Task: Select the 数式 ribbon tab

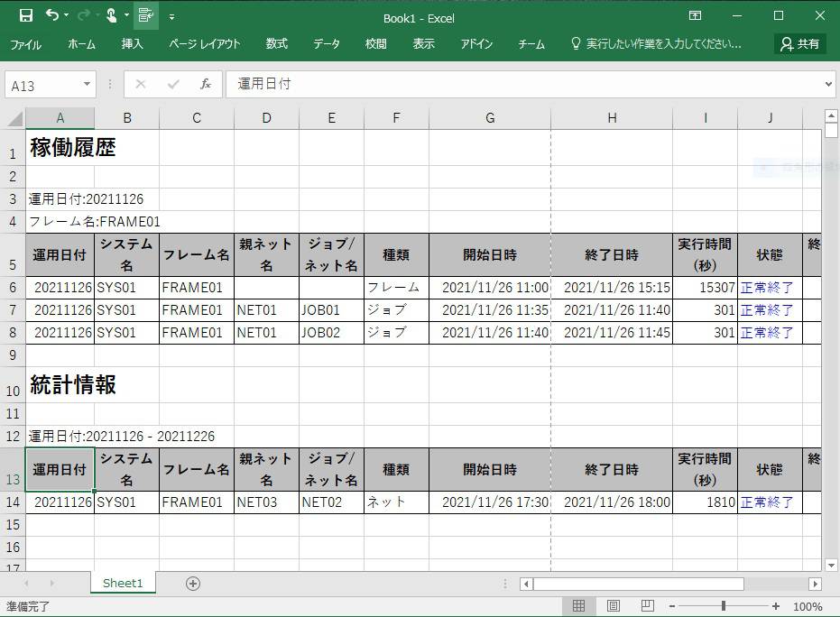Action: [277, 44]
